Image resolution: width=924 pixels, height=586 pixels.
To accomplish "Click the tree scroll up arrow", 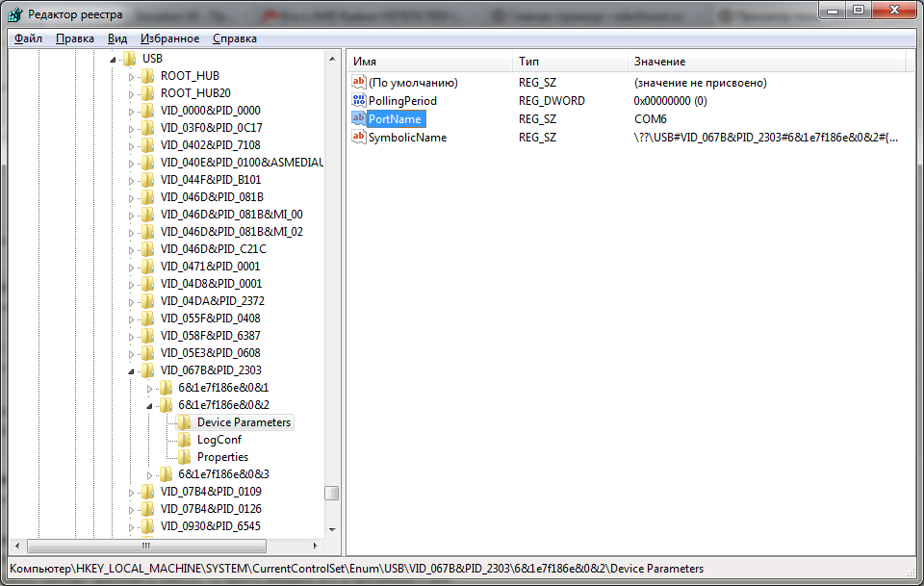I will (x=332, y=59).
